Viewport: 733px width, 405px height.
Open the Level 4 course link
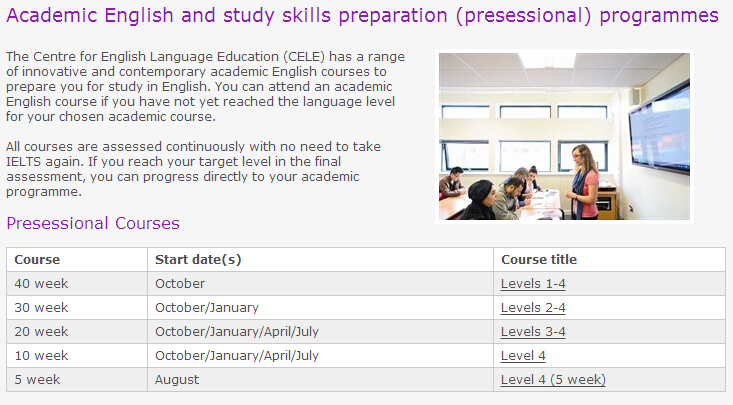(x=523, y=356)
